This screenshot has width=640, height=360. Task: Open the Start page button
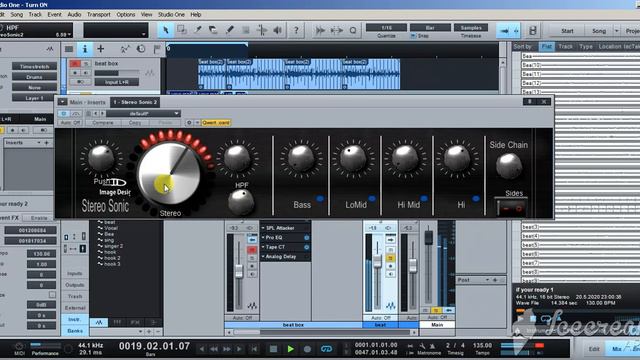pyautogui.click(x=567, y=31)
